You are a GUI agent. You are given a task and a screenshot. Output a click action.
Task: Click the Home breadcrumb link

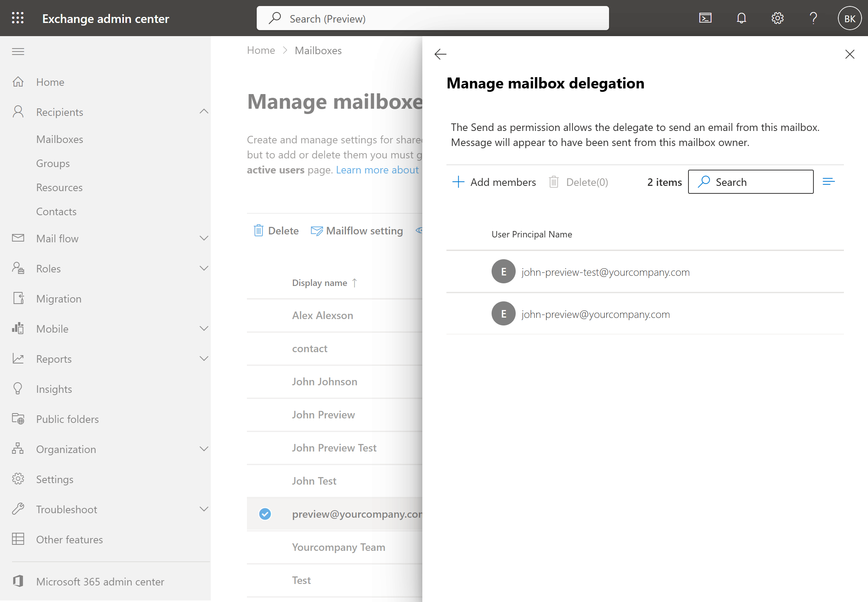(x=261, y=50)
